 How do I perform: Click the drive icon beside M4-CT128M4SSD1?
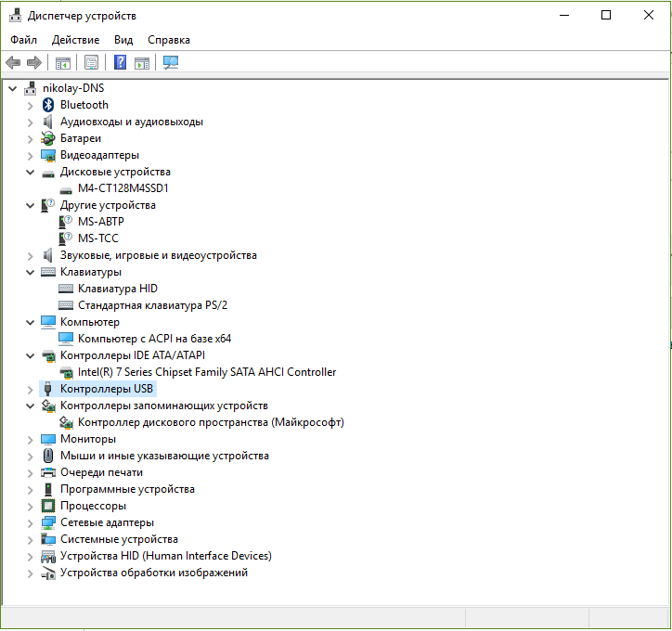point(66,189)
